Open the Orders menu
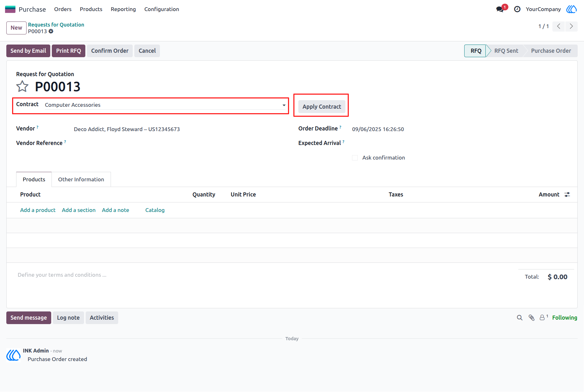The image size is (584, 392). point(63,9)
